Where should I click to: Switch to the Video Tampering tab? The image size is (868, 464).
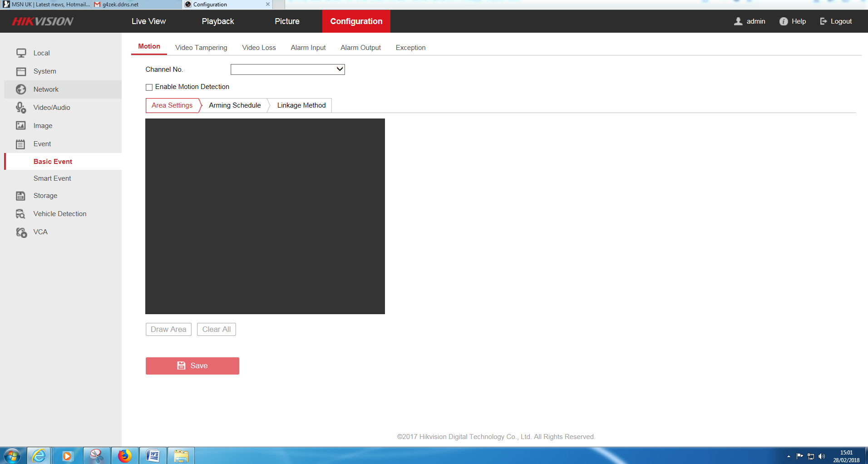point(201,48)
